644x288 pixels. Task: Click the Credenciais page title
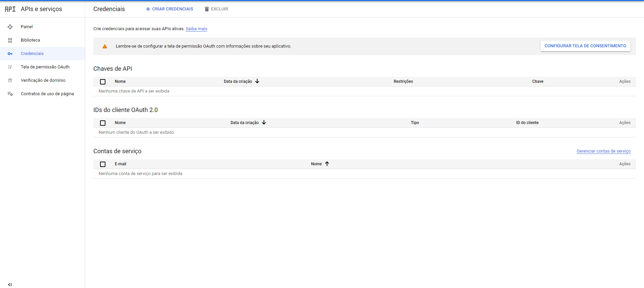(109, 9)
